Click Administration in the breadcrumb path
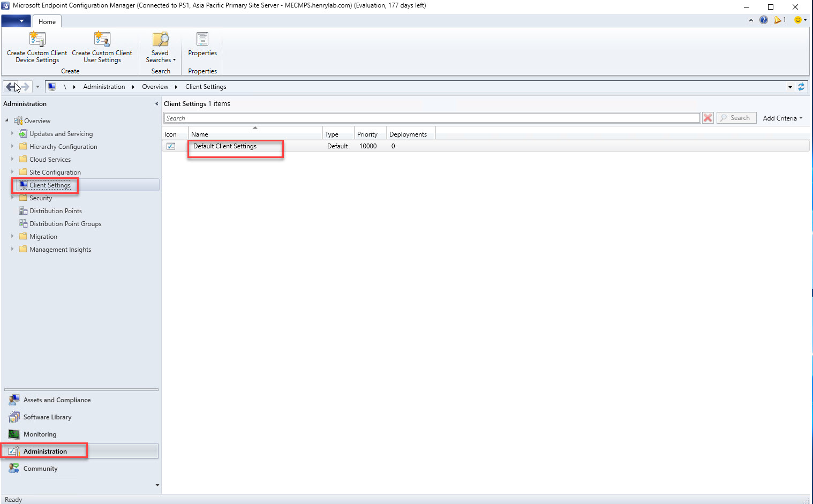This screenshot has width=813, height=504. [x=104, y=87]
